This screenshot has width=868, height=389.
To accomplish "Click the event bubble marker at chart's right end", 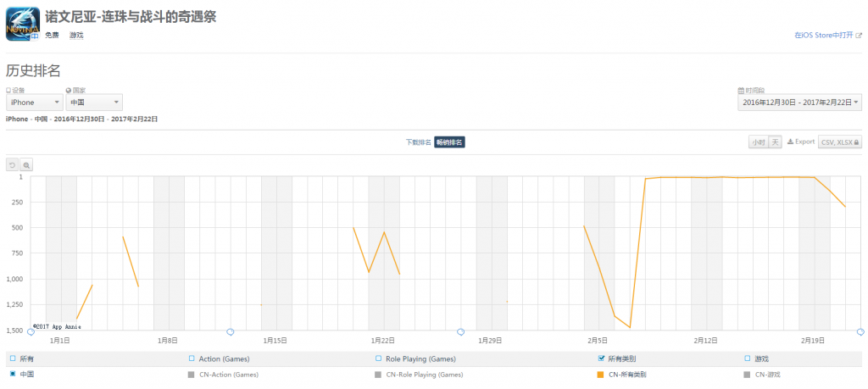I will [x=860, y=332].
